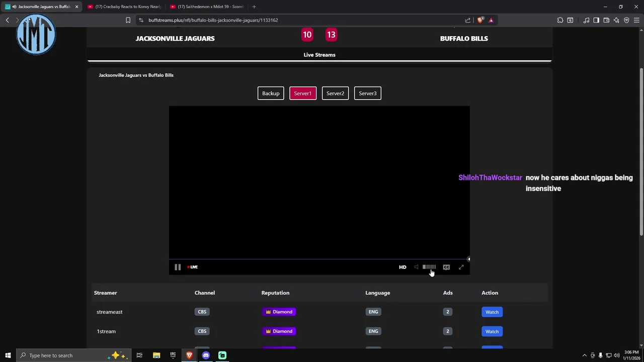Open Windows Start menu
The width and height of the screenshot is (644, 362).
point(8,355)
